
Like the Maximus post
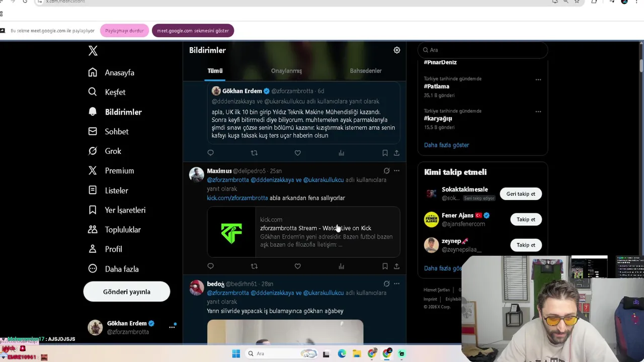click(297, 266)
